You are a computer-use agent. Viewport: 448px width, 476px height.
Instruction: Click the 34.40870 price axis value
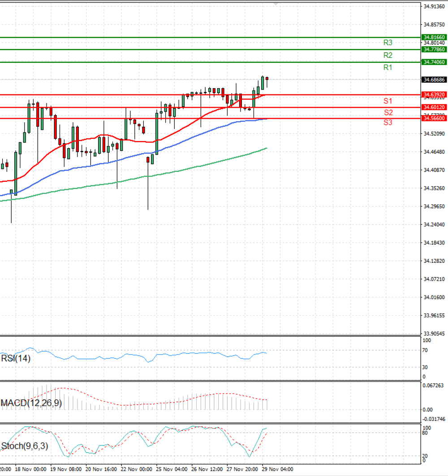point(434,170)
